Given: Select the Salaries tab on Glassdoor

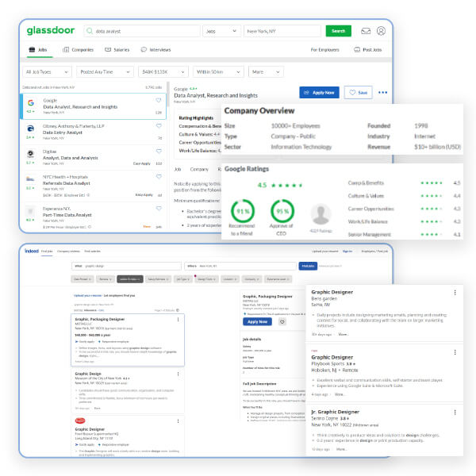Looking at the screenshot, I should (117, 49).
